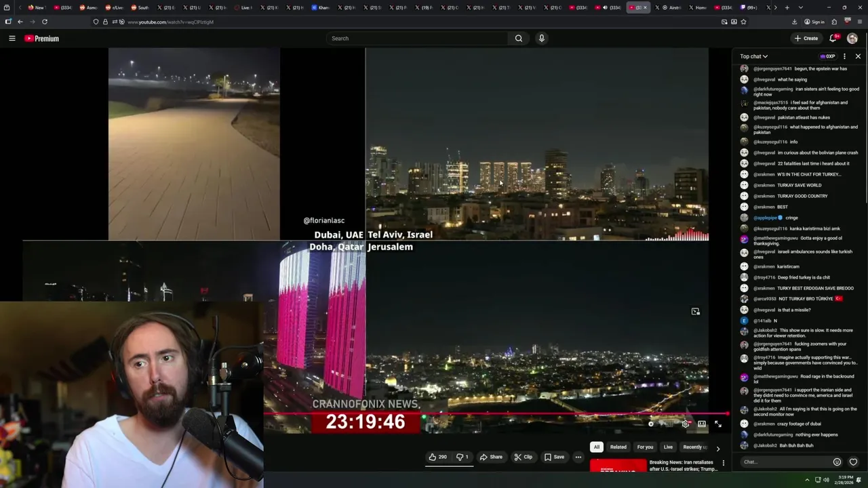Click the Share button
868x488 pixels.
[491, 457]
